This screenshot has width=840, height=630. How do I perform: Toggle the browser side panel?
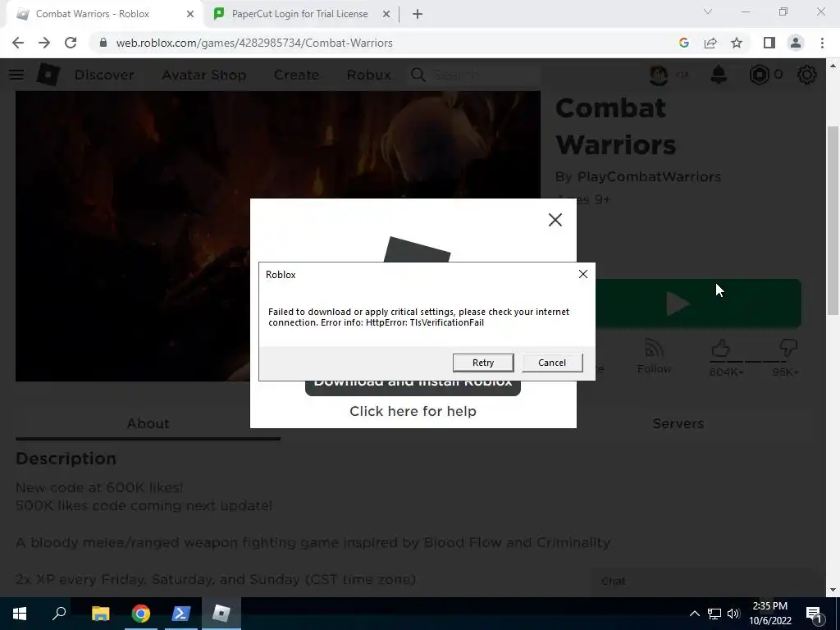pyautogui.click(x=769, y=43)
